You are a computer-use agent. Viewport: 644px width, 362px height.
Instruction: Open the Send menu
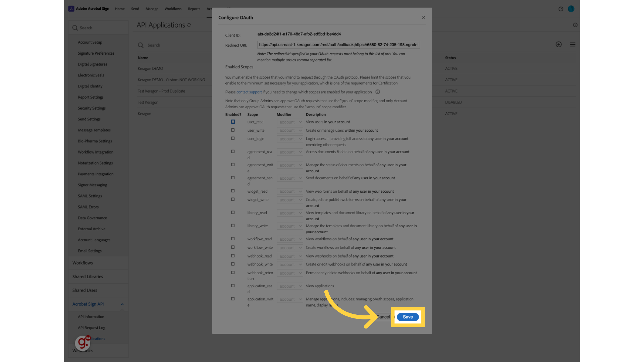pyautogui.click(x=135, y=9)
